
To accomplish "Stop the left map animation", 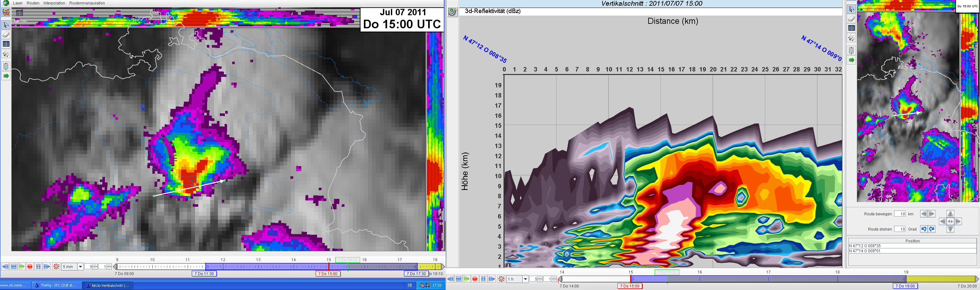I will [x=14, y=266].
